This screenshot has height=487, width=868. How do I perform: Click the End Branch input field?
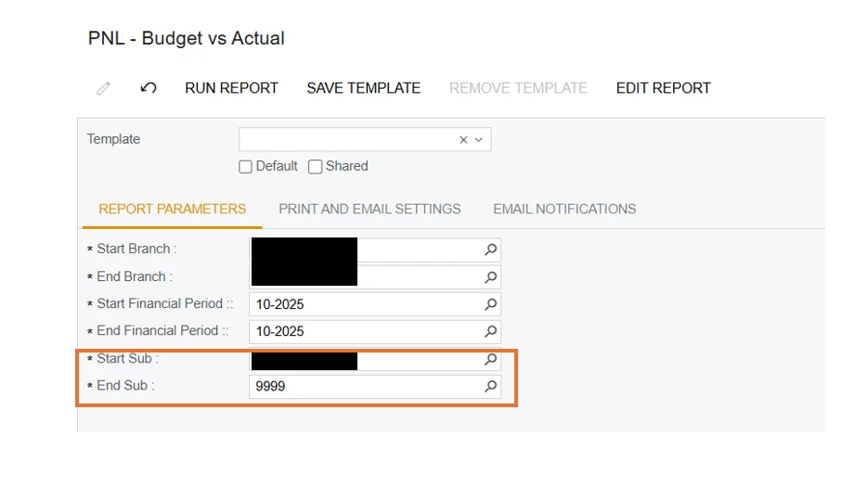[375, 276]
